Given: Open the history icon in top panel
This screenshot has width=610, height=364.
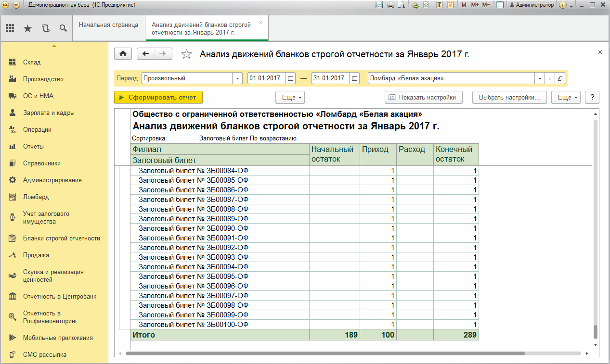Looking at the screenshot, I should 45,28.
